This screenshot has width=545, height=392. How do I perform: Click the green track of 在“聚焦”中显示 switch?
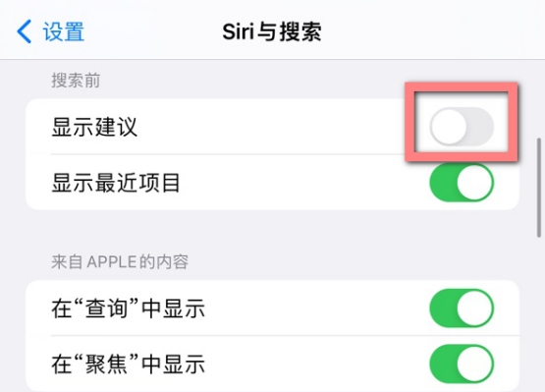tap(442, 364)
